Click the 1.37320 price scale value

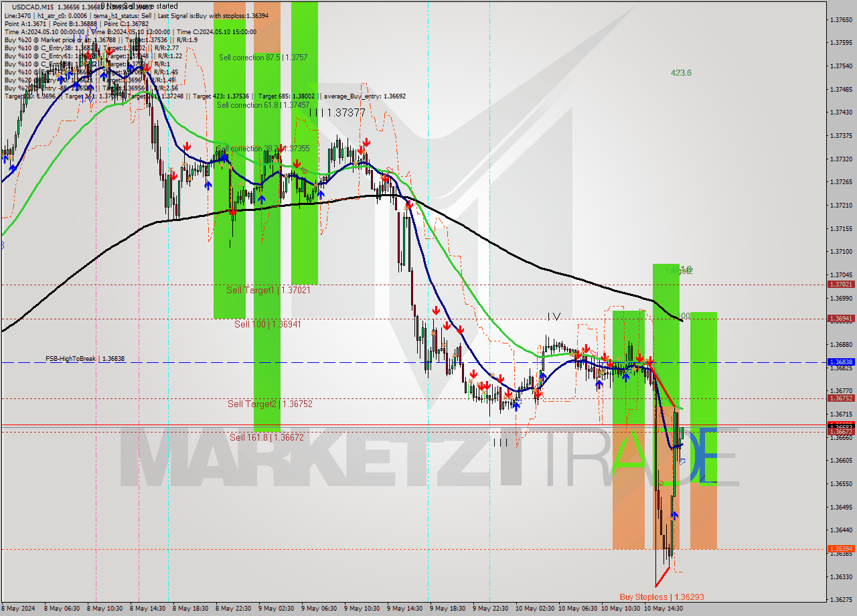click(x=841, y=159)
